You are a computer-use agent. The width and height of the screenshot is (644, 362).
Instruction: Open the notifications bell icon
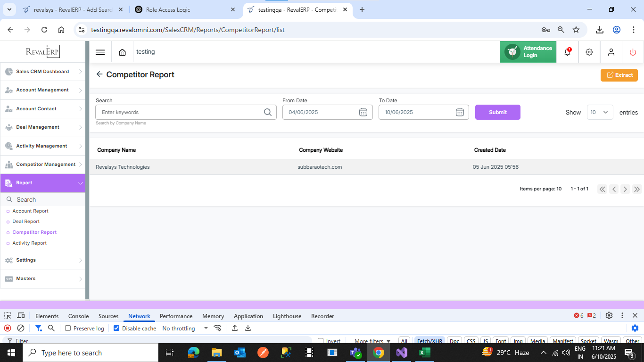coord(567,52)
